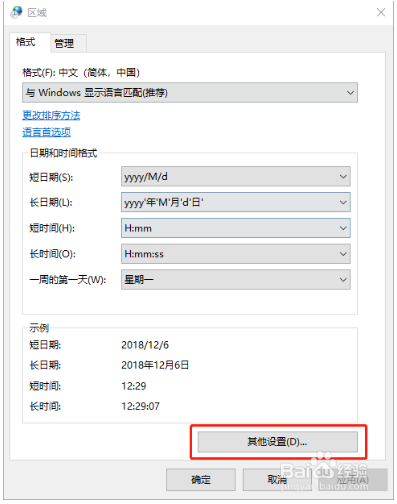This screenshot has width=397, height=504.
Task: Confirm with the 确定 button
Action: [x=201, y=480]
